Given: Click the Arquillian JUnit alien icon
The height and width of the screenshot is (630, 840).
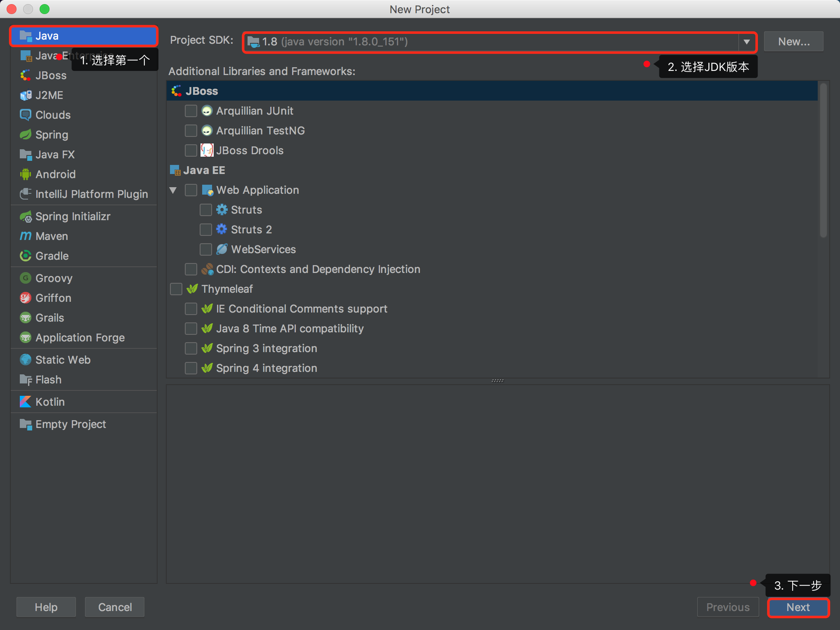Looking at the screenshot, I should click(x=207, y=111).
